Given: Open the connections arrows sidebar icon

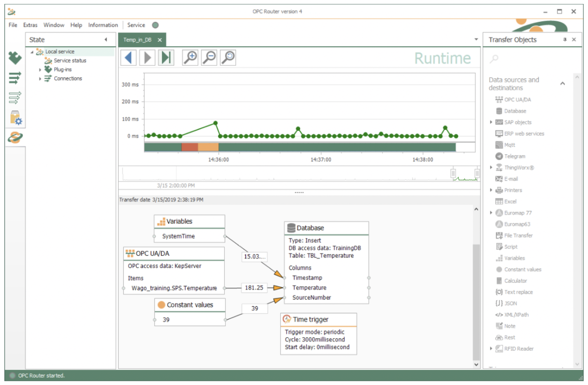Looking at the screenshot, I should 15,78.
